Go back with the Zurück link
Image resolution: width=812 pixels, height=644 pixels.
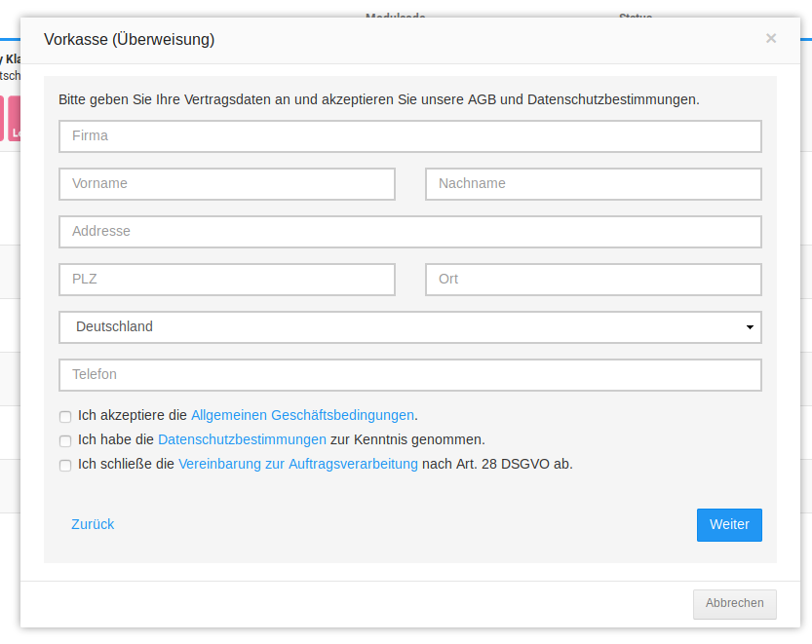click(x=93, y=524)
